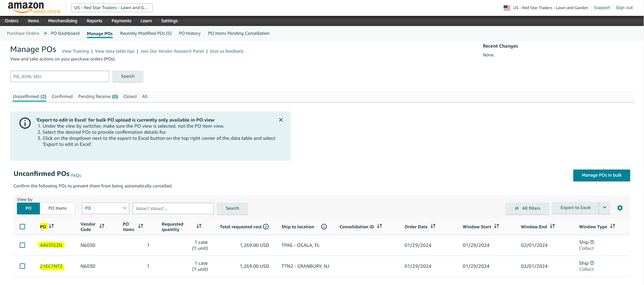Open the Payments menu
This screenshot has height=285, width=644.
pos(121,21)
